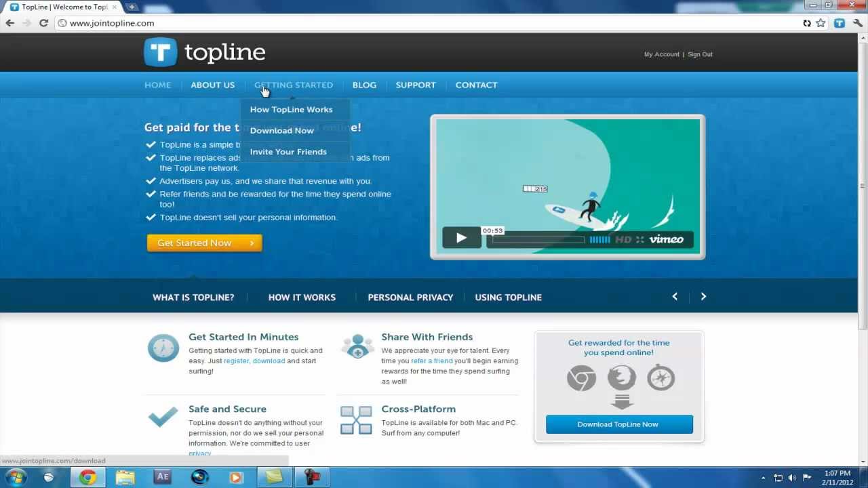Play the Vimeo video
Screen dimensions: 868x488
click(x=461, y=238)
